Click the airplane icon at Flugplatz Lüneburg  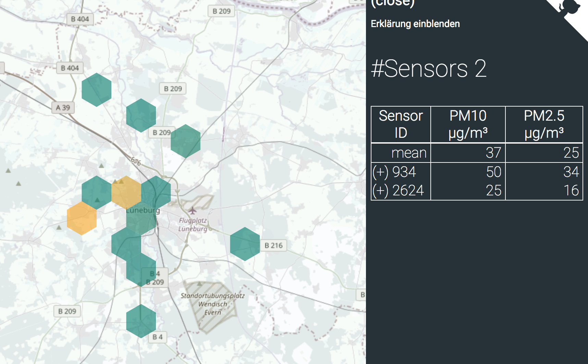tap(193, 210)
